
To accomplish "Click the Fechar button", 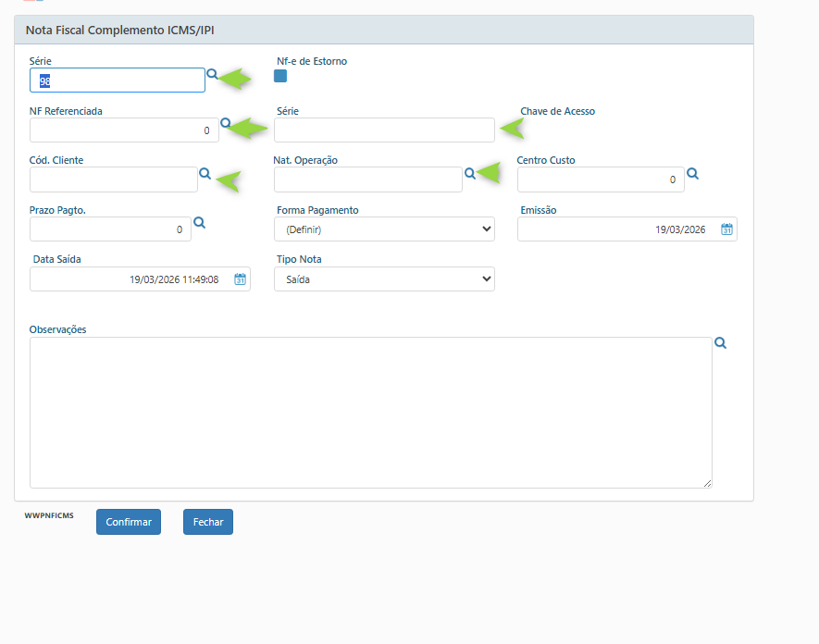I will point(208,522).
